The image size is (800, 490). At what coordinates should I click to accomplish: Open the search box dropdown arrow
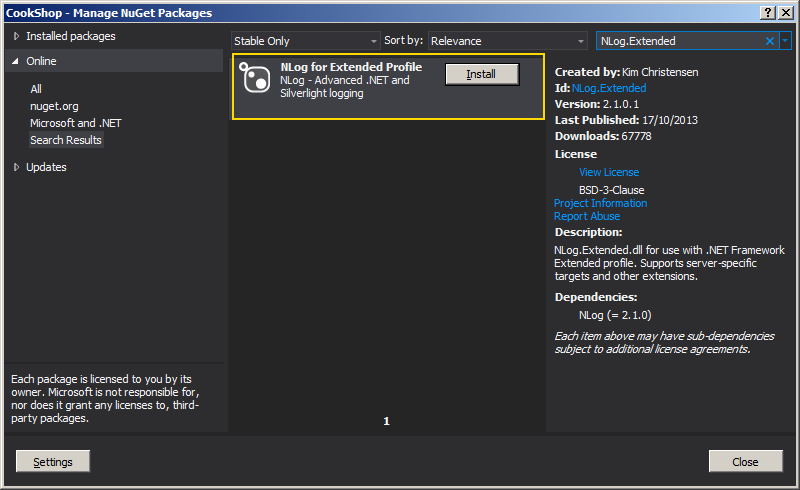point(785,41)
